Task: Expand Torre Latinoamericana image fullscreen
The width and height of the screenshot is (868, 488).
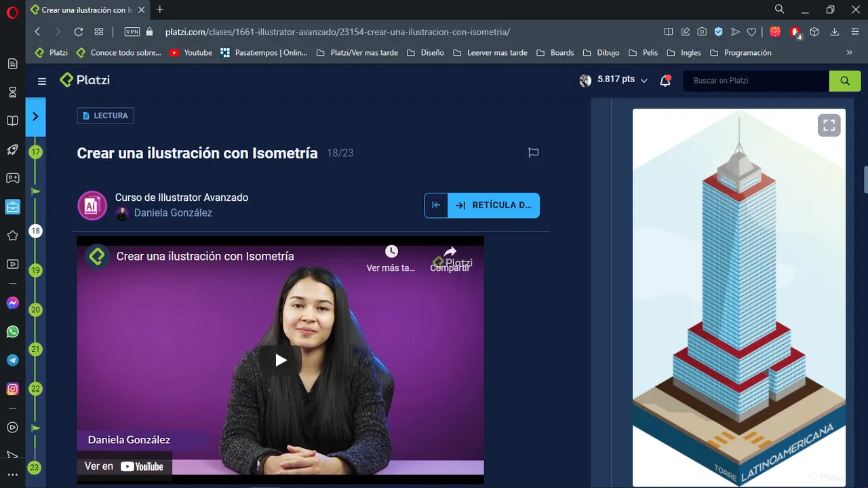Action: (x=829, y=125)
